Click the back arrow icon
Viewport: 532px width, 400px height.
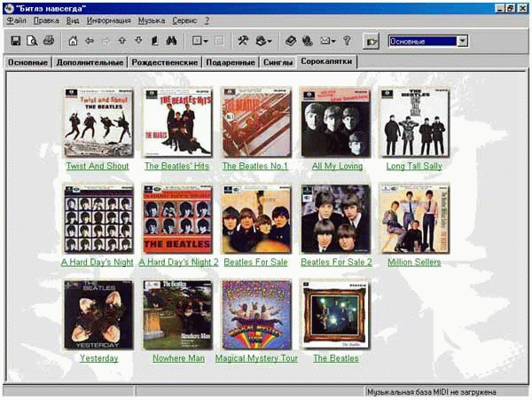(90, 41)
